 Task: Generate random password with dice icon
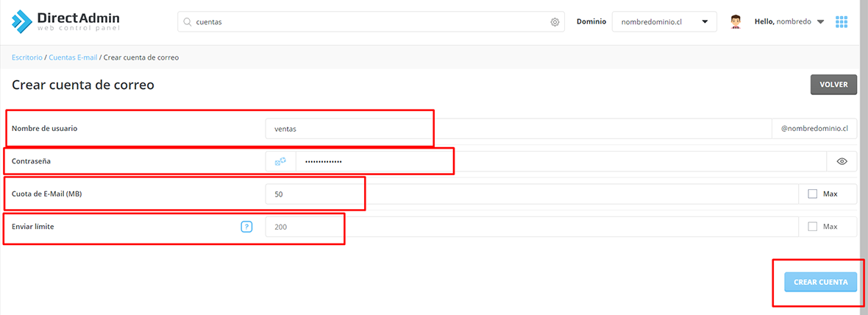click(280, 162)
